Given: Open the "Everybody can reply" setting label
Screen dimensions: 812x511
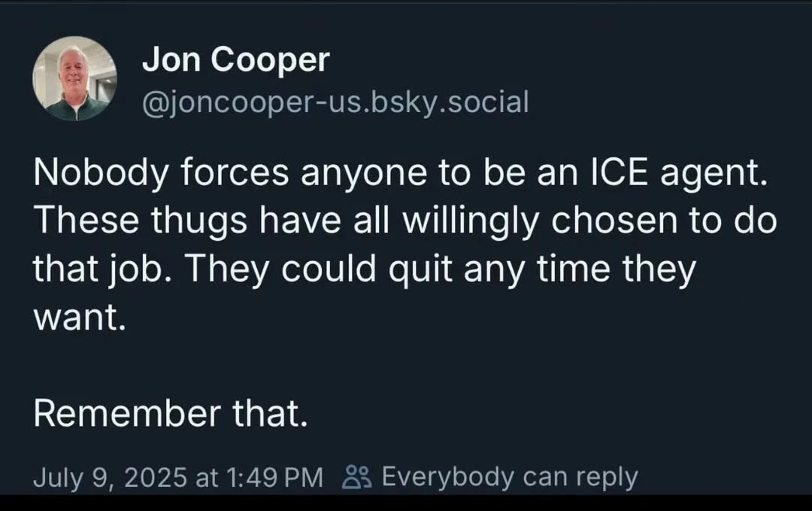Looking at the screenshot, I should [510, 477].
